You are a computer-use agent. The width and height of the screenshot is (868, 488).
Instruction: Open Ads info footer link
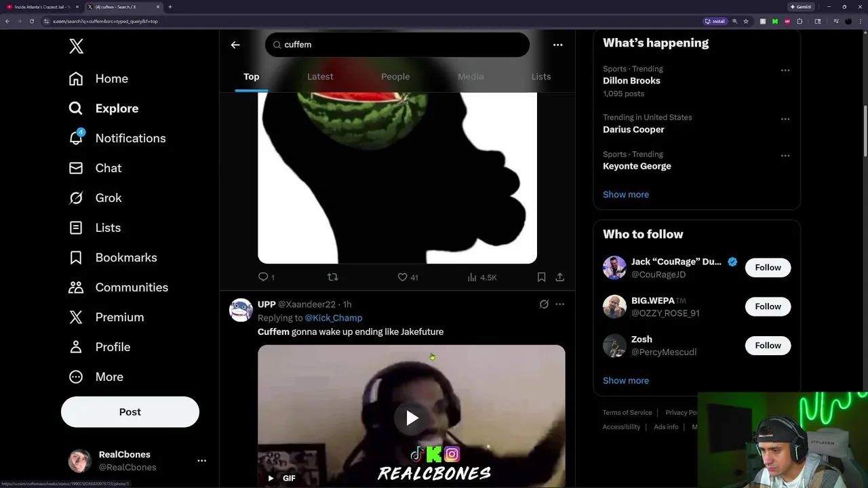pyautogui.click(x=666, y=427)
